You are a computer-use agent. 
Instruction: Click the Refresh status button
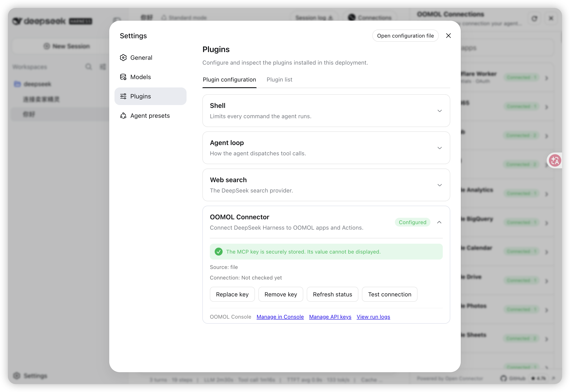pyautogui.click(x=332, y=294)
